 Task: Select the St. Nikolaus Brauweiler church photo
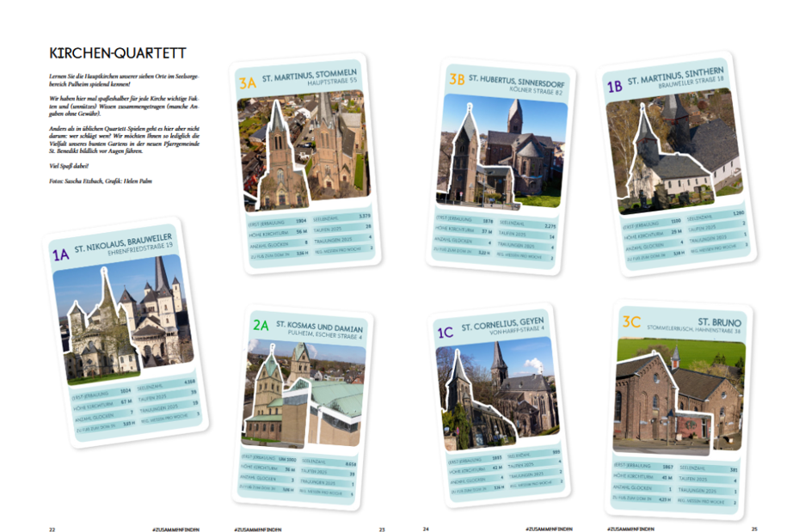click(x=123, y=319)
